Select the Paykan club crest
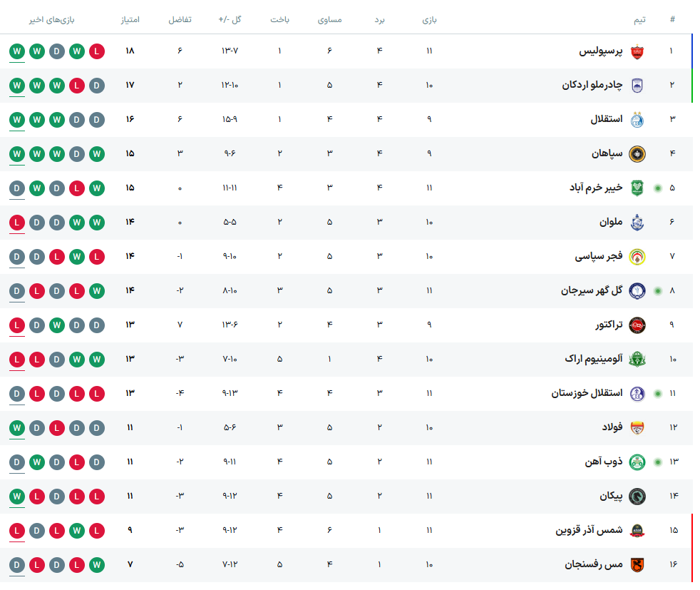Viewport: 700px width, 590px height. 637,497
